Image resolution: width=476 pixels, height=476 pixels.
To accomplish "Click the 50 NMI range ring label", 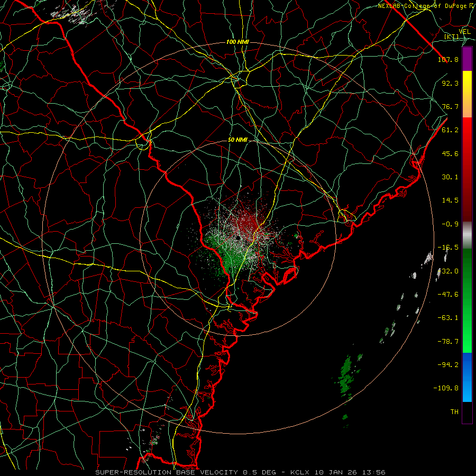I will point(237,140).
